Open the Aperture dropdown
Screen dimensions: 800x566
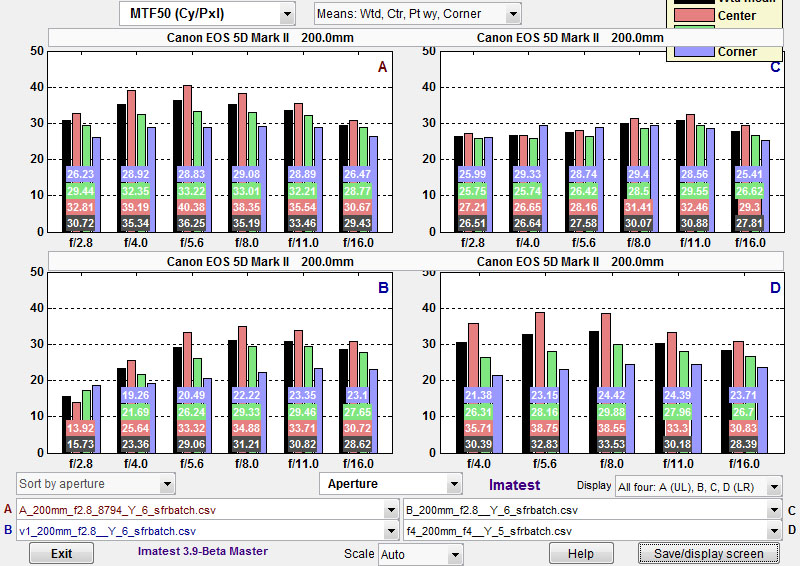click(390, 484)
